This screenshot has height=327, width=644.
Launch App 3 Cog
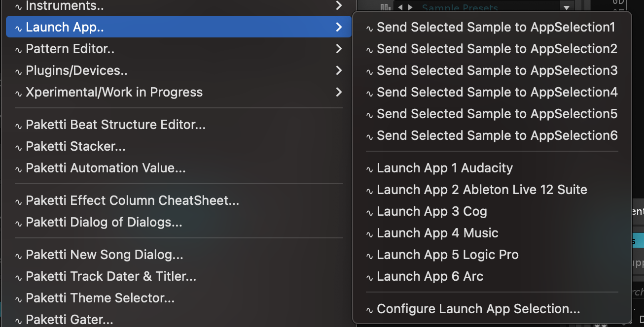pyautogui.click(x=431, y=211)
